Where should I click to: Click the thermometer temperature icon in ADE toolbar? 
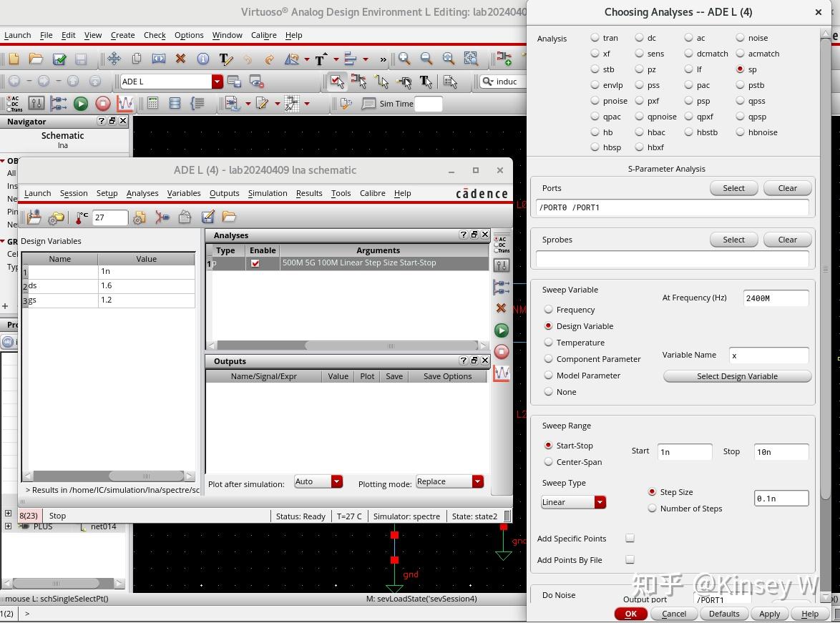click(82, 217)
